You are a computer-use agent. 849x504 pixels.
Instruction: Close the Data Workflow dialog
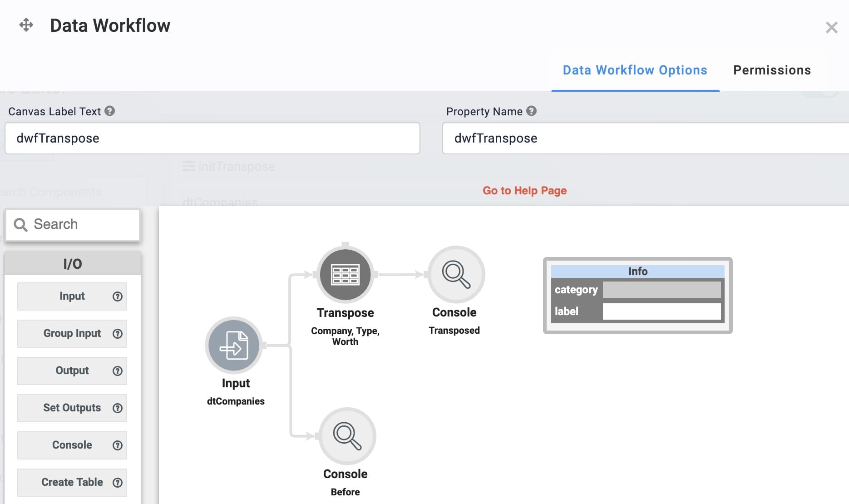[x=831, y=28]
